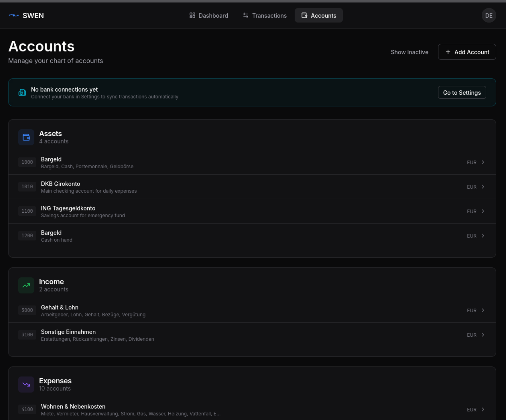Click the Go to Settings button
This screenshot has height=420, width=506.
coord(462,92)
